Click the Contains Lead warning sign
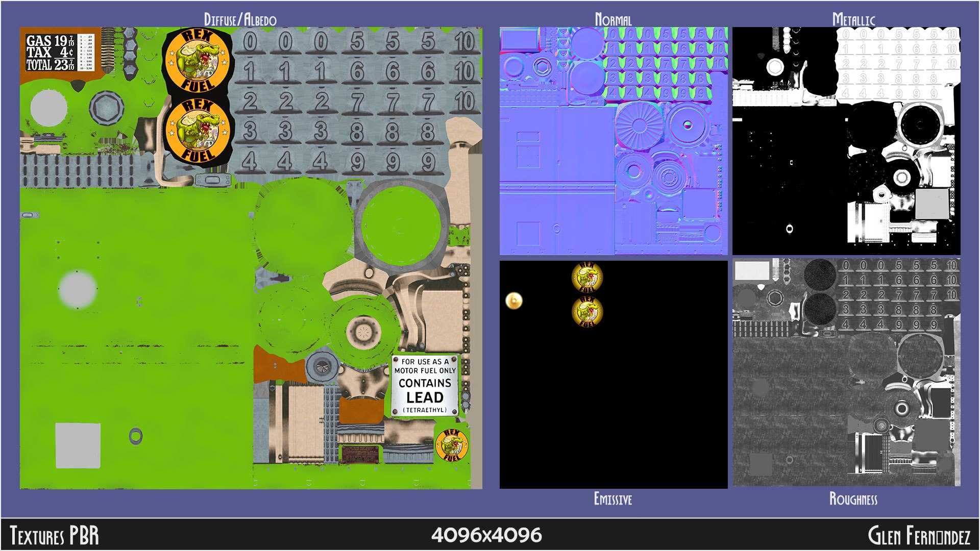This screenshot has width=980, height=551. [425, 386]
